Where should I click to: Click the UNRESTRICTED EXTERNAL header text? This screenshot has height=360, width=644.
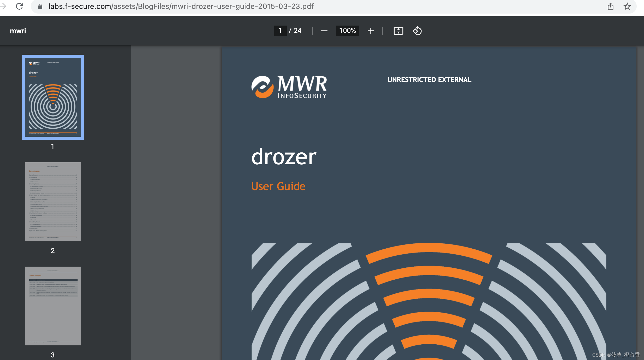coord(429,80)
